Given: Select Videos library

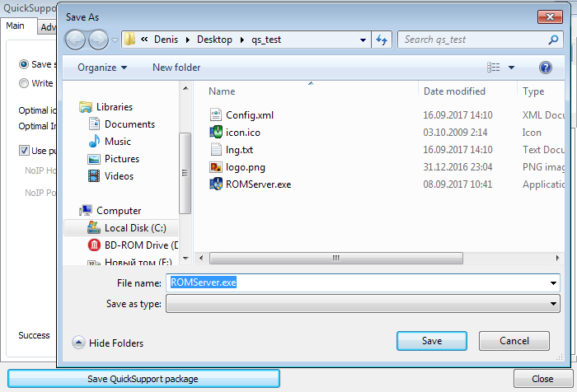Looking at the screenshot, I should [119, 176].
